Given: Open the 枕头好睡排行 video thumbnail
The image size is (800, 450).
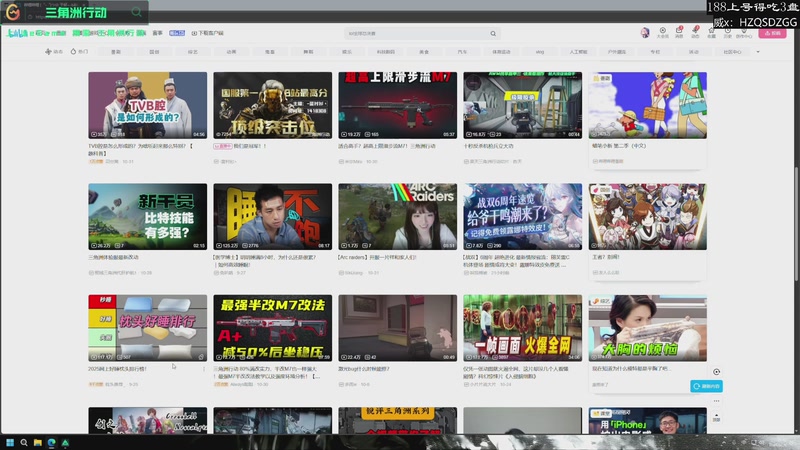Looking at the screenshot, I should (x=147, y=328).
